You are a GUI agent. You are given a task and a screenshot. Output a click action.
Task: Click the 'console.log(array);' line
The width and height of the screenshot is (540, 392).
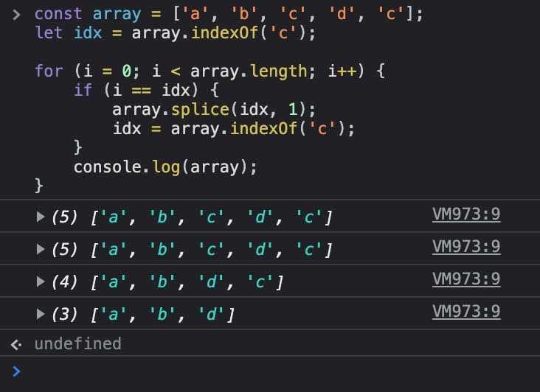click(165, 167)
